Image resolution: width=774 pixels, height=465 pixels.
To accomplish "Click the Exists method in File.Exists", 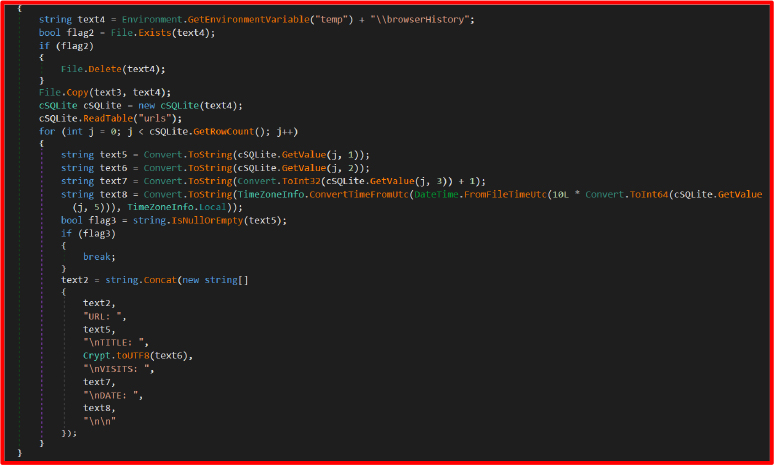I will pos(155,33).
